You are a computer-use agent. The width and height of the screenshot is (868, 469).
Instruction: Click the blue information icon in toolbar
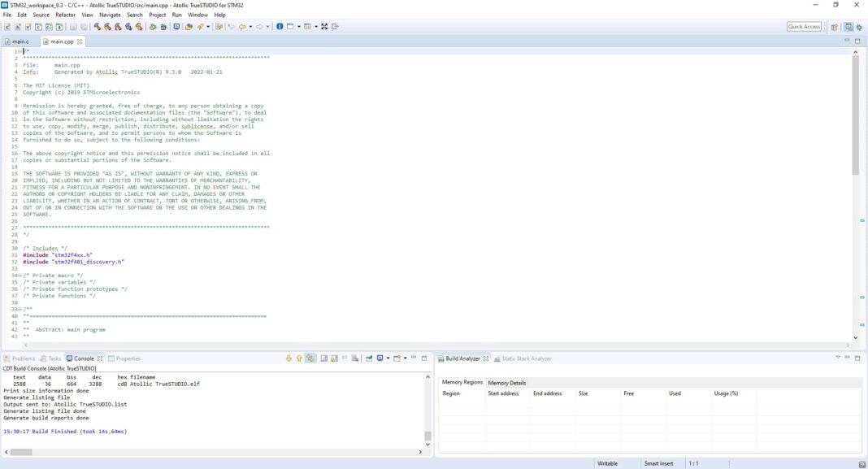(x=280, y=27)
